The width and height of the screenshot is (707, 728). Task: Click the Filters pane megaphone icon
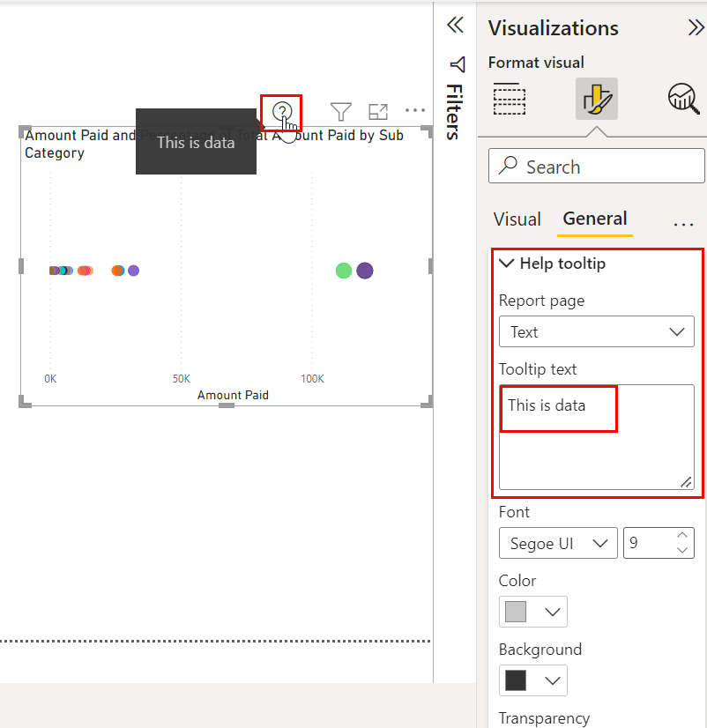[x=458, y=64]
